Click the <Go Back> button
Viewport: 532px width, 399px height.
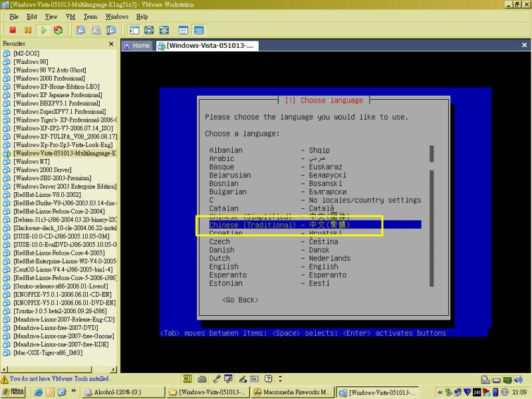coord(240,300)
